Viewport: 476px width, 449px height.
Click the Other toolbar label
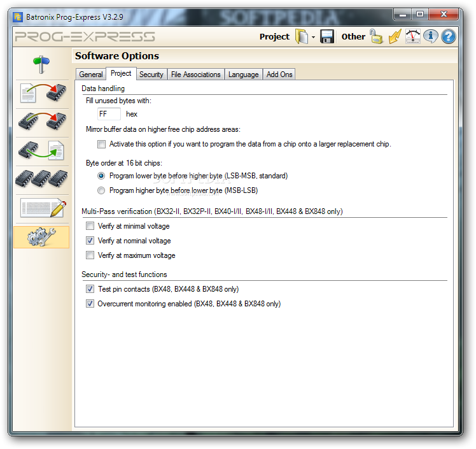pyautogui.click(x=353, y=37)
